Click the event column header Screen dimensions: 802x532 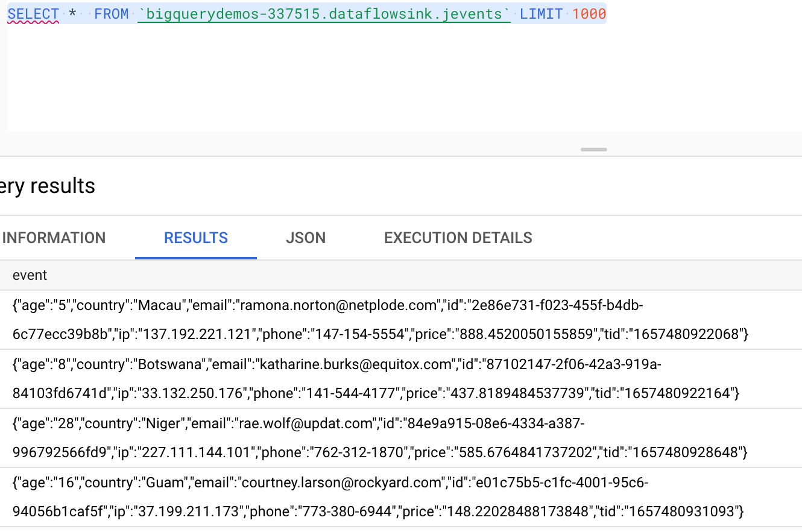pyautogui.click(x=30, y=275)
